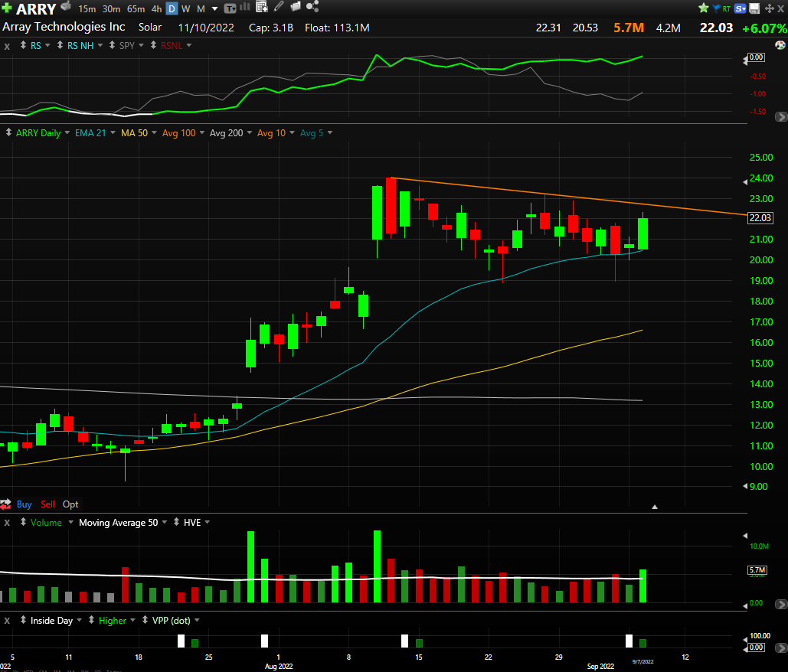Select the pencil drawing tool

pyautogui.click(x=279, y=7)
